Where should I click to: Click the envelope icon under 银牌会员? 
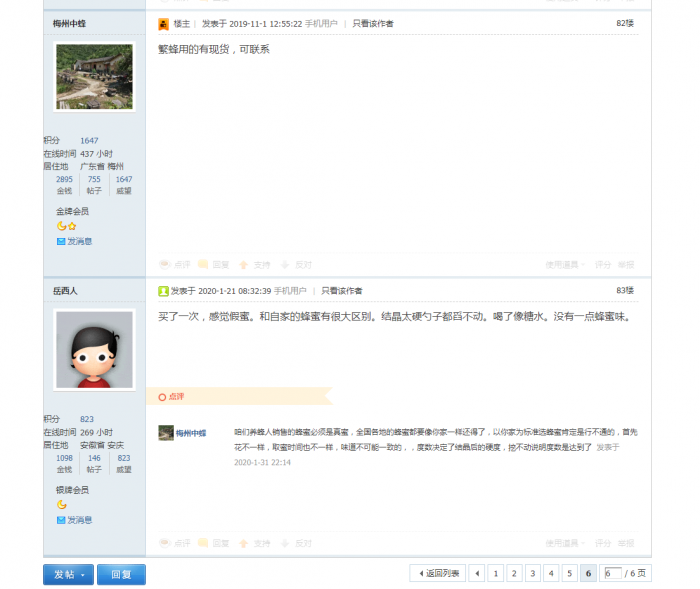(x=61, y=520)
